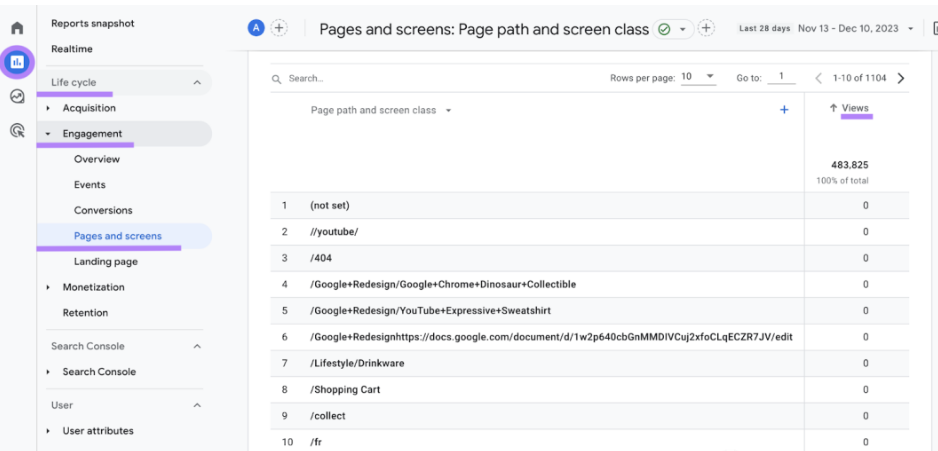Sort by the Views column header
Viewport: 938px width, 451px height.
(x=855, y=108)
